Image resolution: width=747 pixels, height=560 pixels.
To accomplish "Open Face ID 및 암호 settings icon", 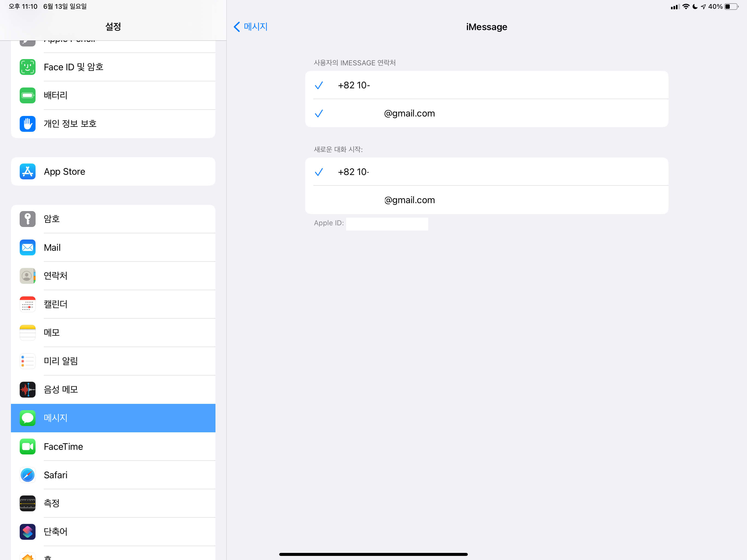I will point(27,67).
